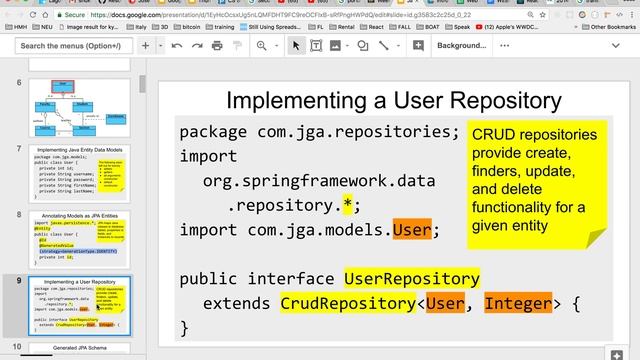Screen dimensions: 640x360
Task: Select the line tool
Action: pyautogui.click(x=384, y=46)
